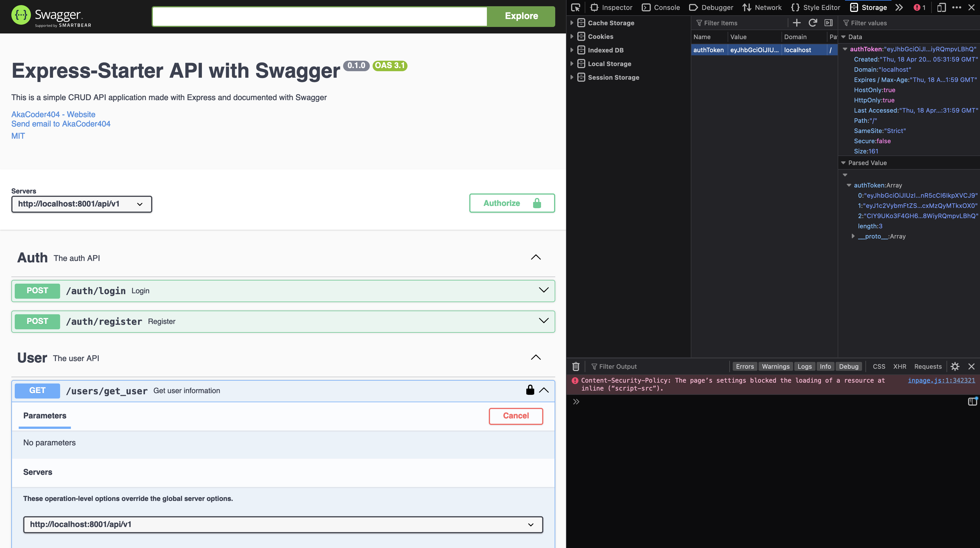Select the Storage tab
980x548 pixels.
[869, 7]
